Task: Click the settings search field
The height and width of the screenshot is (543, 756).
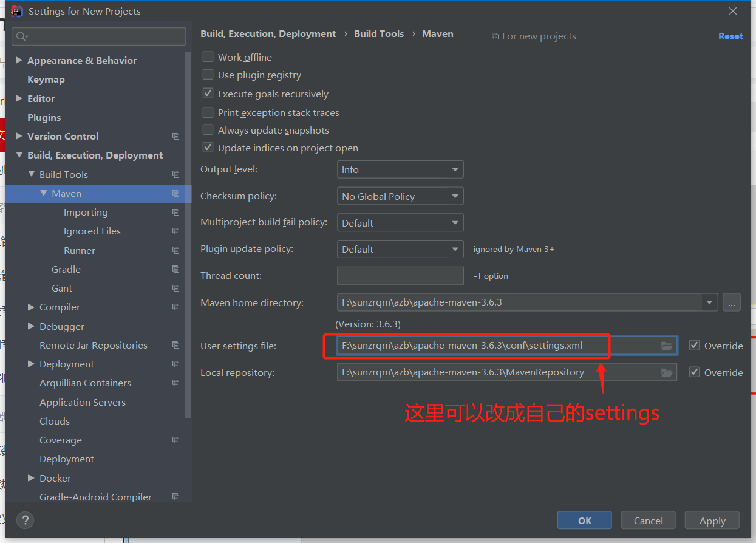Action: [x=99, y=36]
